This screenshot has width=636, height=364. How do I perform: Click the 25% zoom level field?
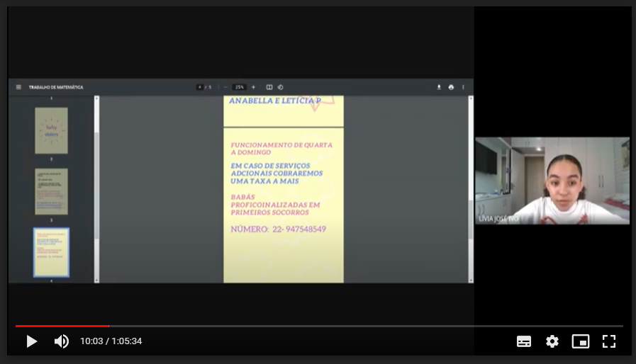pyautogui.click(x=240, y=87)
